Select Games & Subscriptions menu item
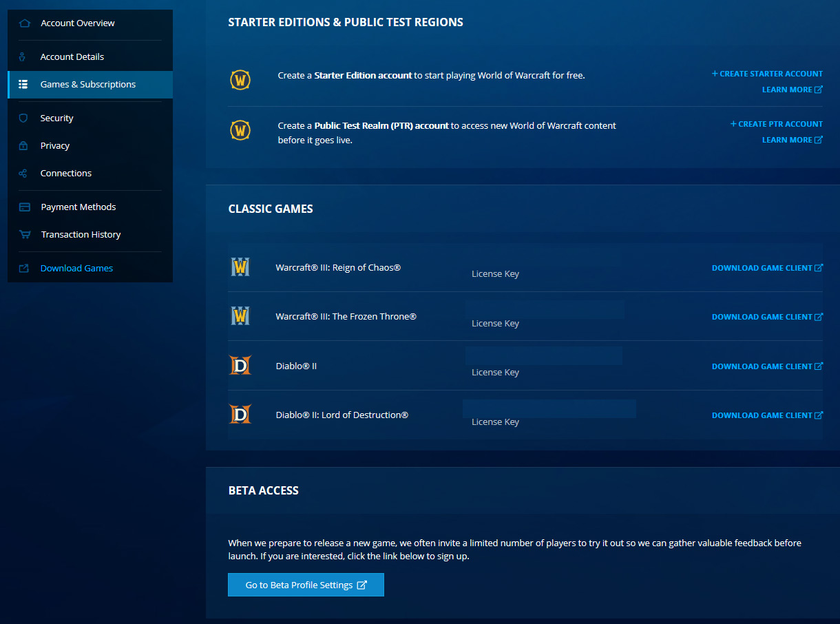Image resolution: width=840 pixels, height=624 pixels. pyautogui.click(x=90, y=85)
